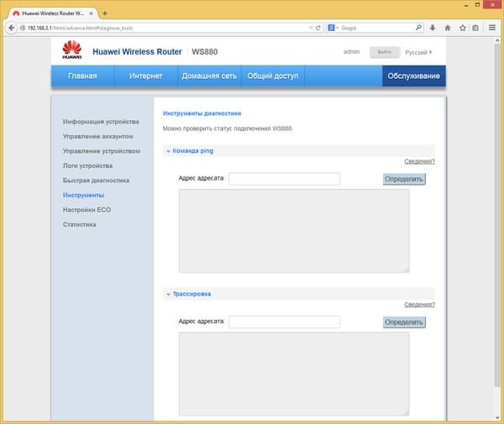
Task: Open a new tab with the plus button
Action: click(x=105, y=13)
